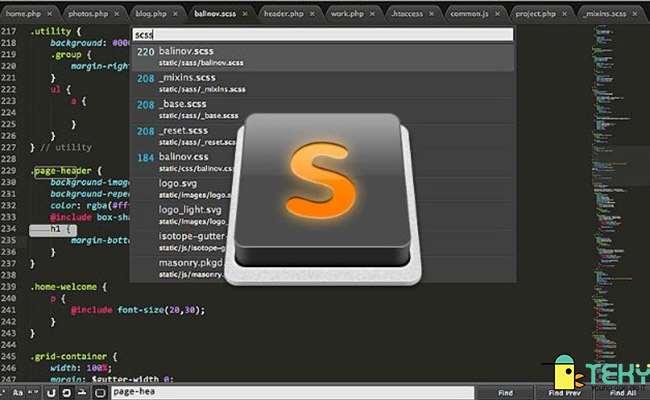Click the Find All button
This screenshot has width=650, height=400.
click(623, 393)
